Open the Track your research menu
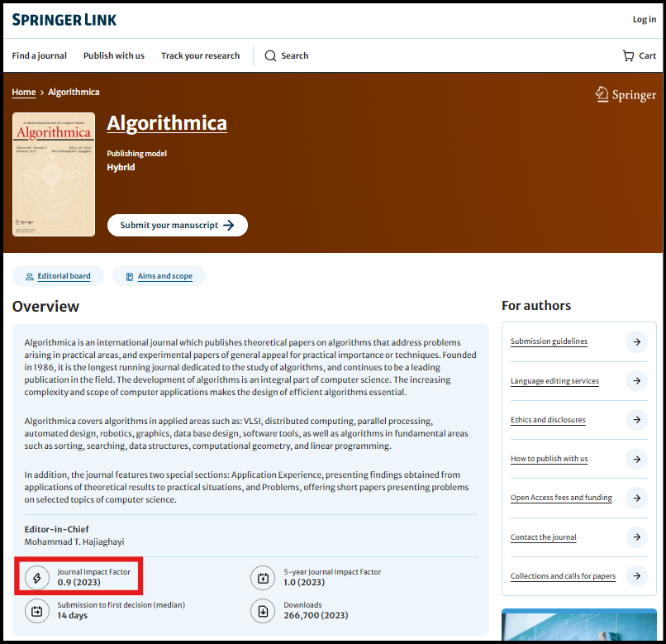This screenshot has height=644, width=666. (x=201, y=55)
